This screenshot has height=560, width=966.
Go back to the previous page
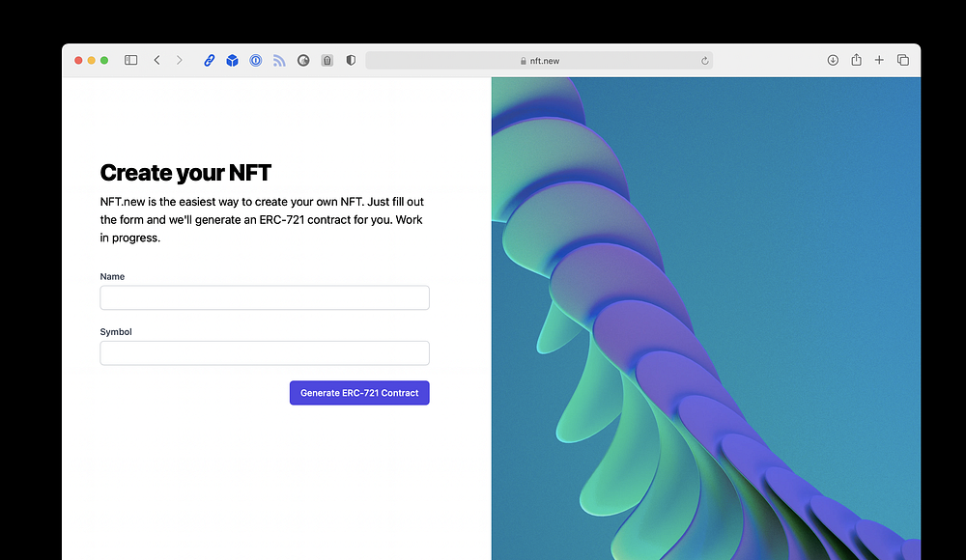coord(157,61)
